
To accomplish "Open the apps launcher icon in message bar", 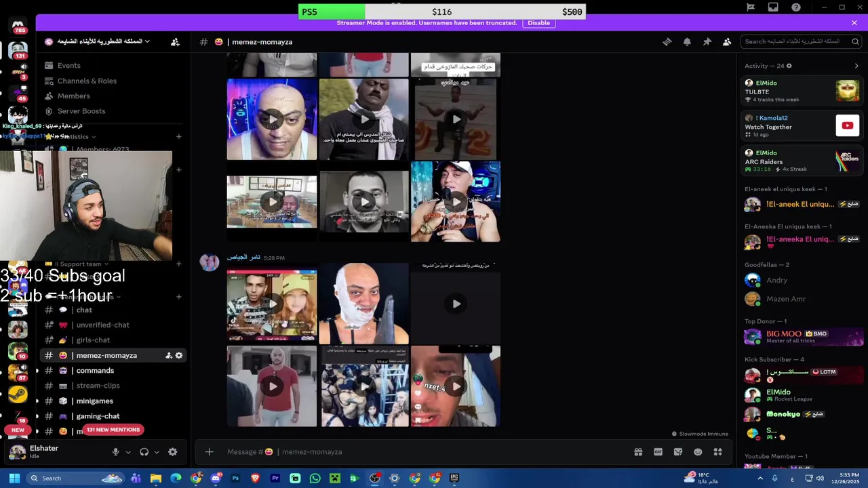I will pos(718,452).
